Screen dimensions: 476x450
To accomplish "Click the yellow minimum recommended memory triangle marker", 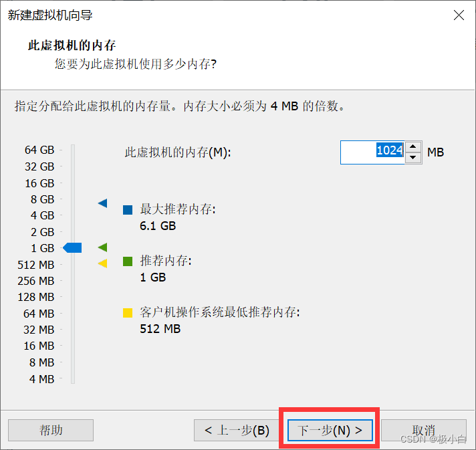I will pos(102,263).
